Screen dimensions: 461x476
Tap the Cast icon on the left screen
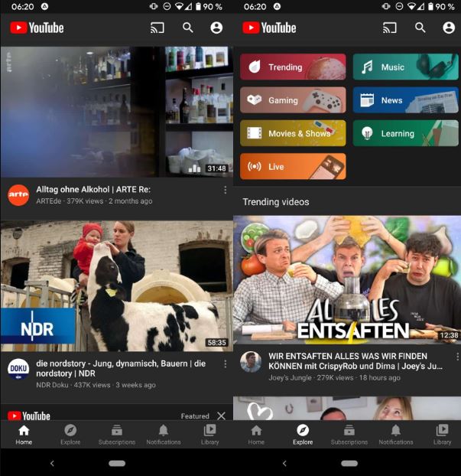click(157, 28)
